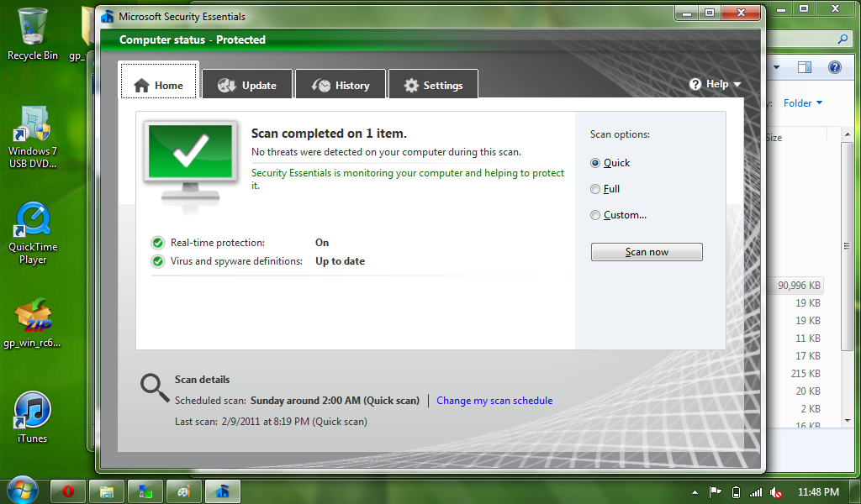Click the 11 KB file size cell
Screen dimensions: 861x504
808,339
